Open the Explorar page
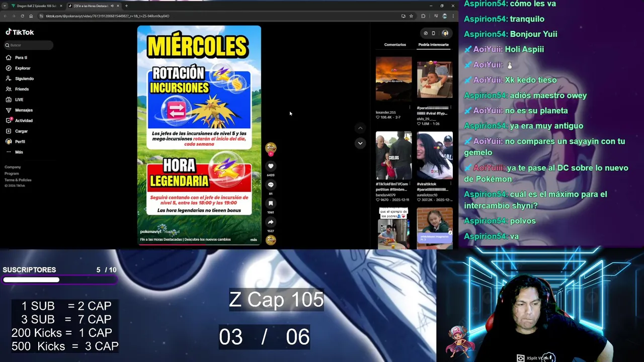644x362 pixels. pyautogui.click(x=18, y=68)
